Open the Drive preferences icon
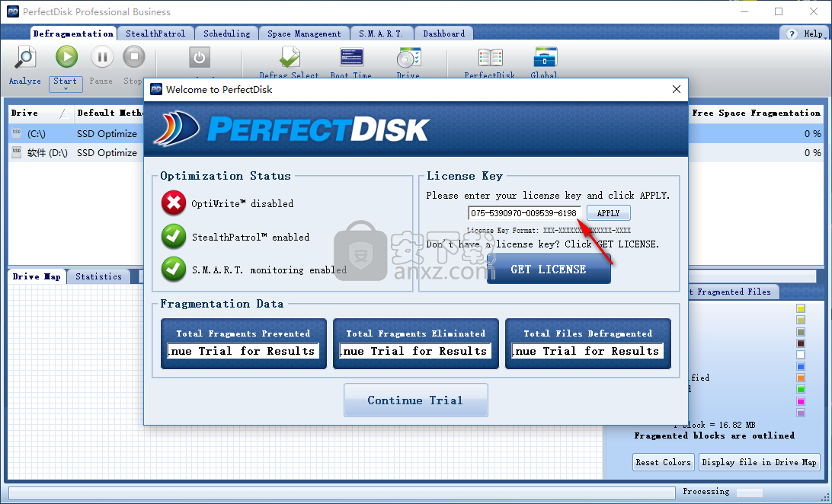 click(x=408, y=57)
